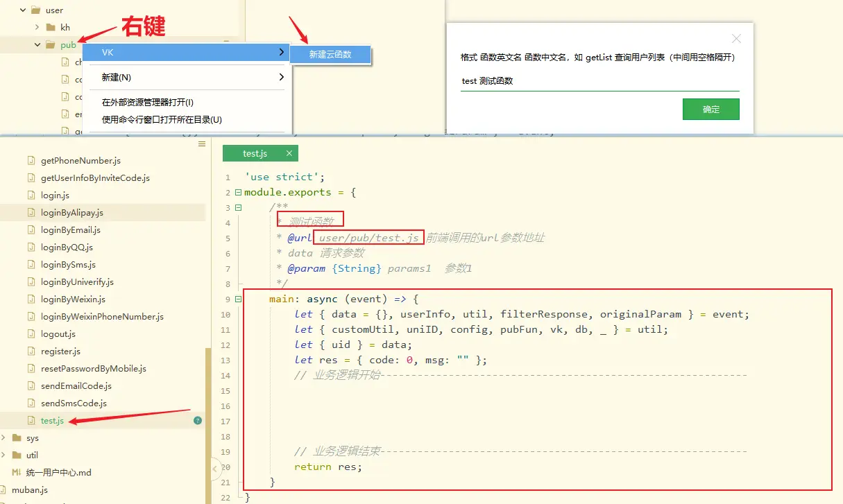843x504 pixels.
Task: Click file icon next to loginByWeixin.js
Action: click(x=31, y=299)
